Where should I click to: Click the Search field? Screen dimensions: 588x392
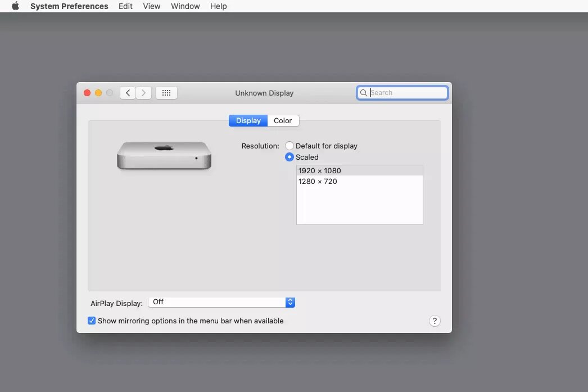[402, 93]
